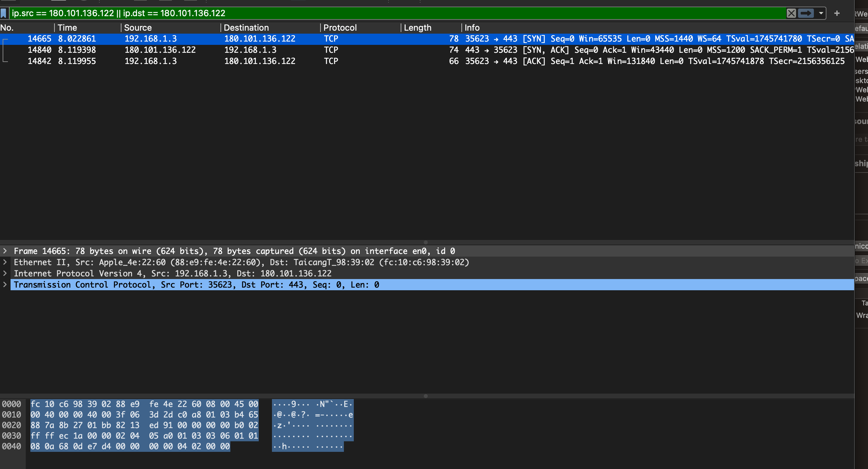
Task: Apply the display filter arrow button
Action: pyautogui.click(x=806, y=13)
